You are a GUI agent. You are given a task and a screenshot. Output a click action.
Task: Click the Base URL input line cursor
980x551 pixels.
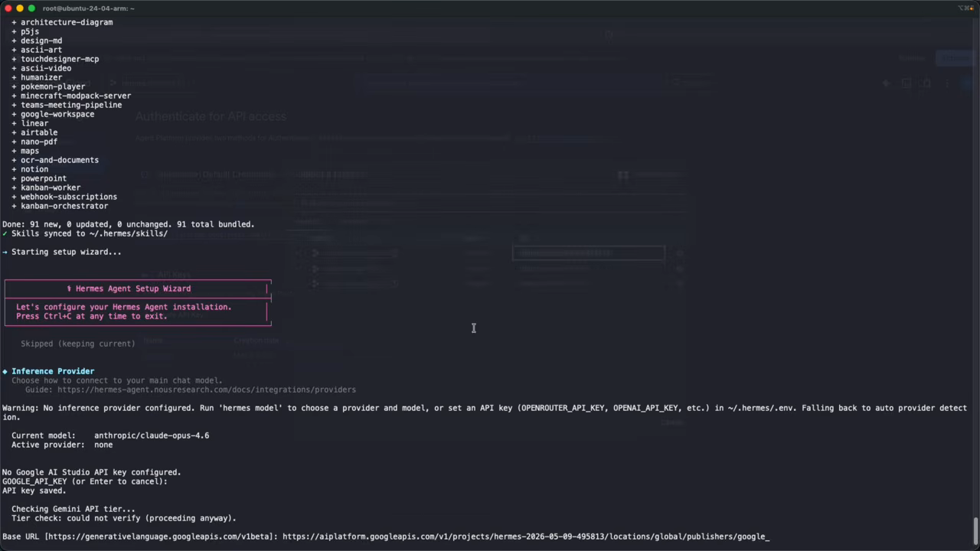pos(767,536)
